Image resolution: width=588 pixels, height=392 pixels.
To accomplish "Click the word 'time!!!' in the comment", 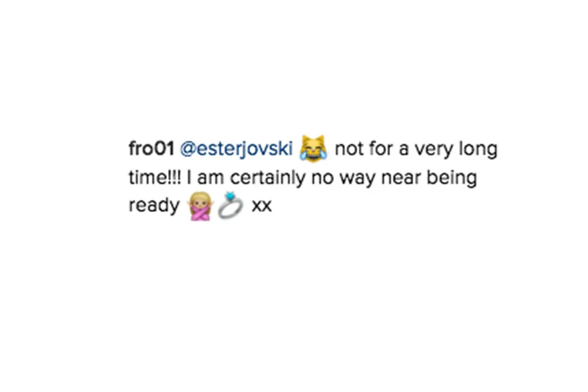I will [x=155, y=177].
